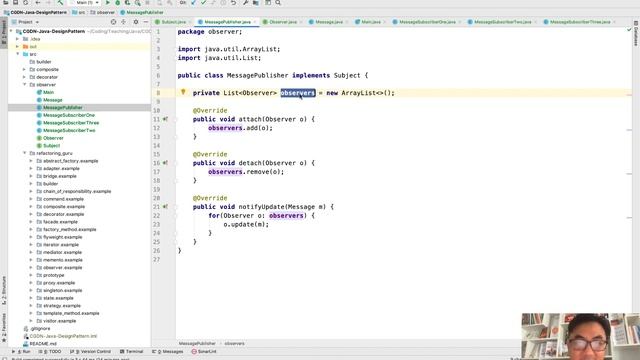Toggle the Structure side tool window
This screenshot has width=640, height=360.
4,290
